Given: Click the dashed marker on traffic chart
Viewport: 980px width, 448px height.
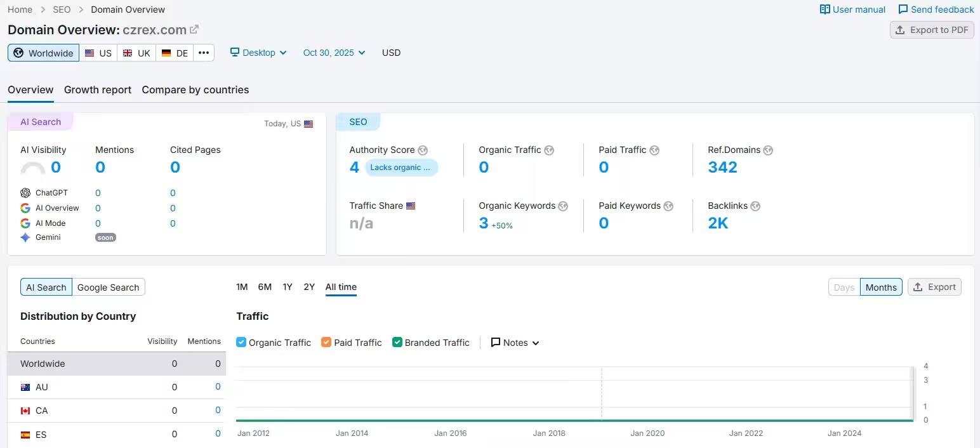Looking at the screenshot, I should pos(601,393).
